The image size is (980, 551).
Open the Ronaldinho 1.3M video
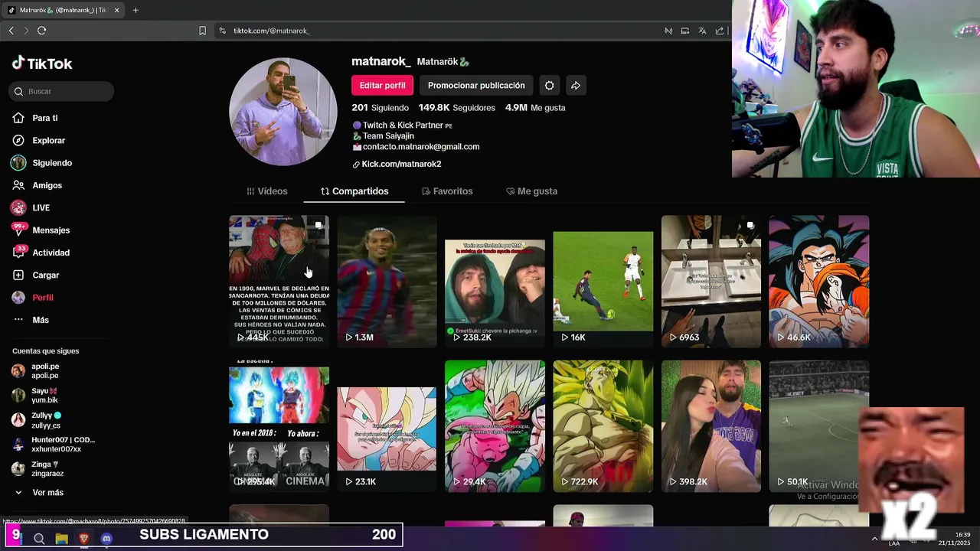pos(387,282)
